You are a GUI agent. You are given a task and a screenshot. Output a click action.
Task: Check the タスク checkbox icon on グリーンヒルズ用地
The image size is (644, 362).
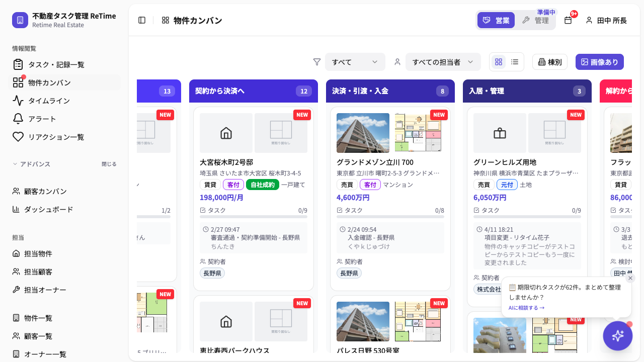[x=477, y=210]
